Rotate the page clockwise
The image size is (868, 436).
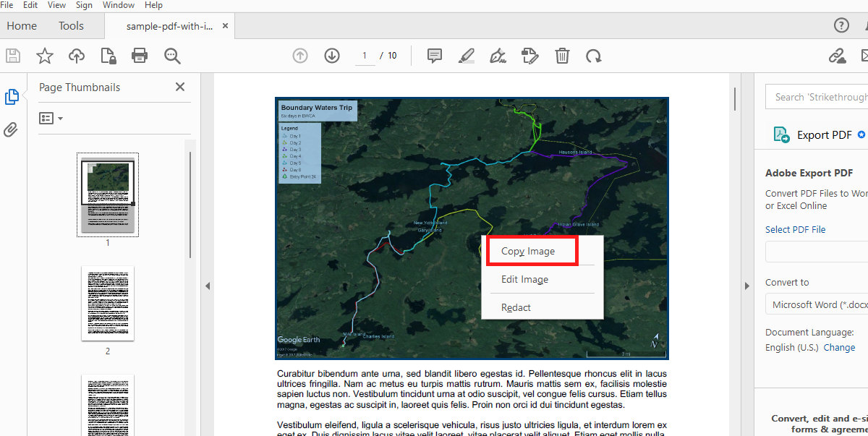pyautogui.click(x=594, y=56)
